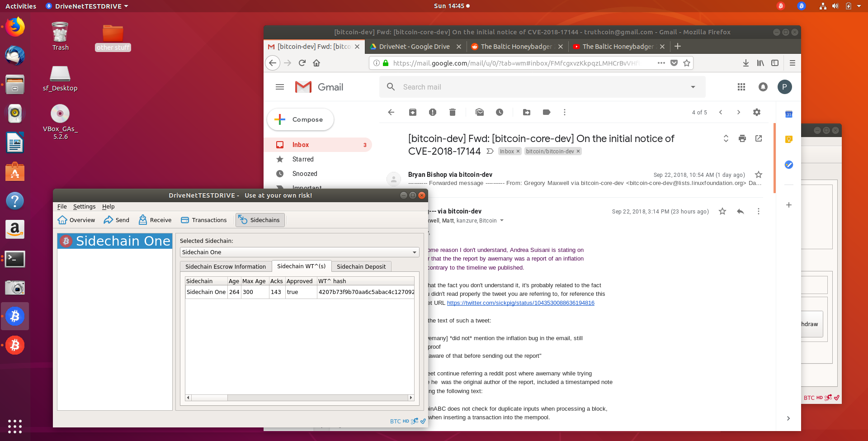Open the Firefox hamburger menu
The width and height of the screenshot is (868, 441).
[793, 63]
